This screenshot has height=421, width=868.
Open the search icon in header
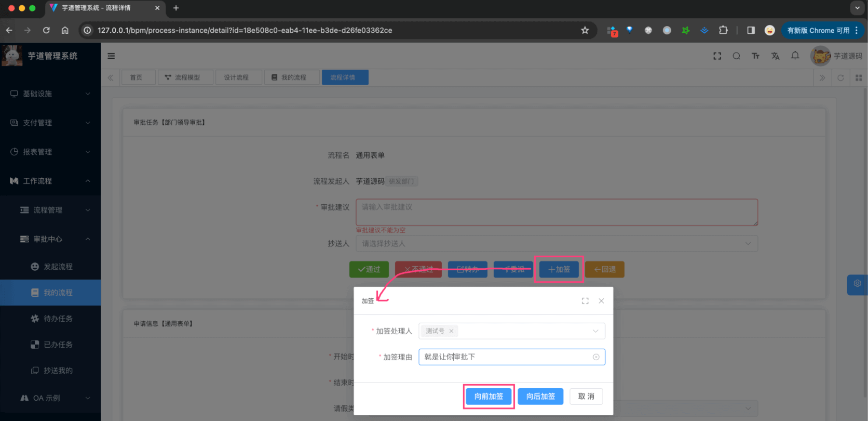(x=736, y=56)
